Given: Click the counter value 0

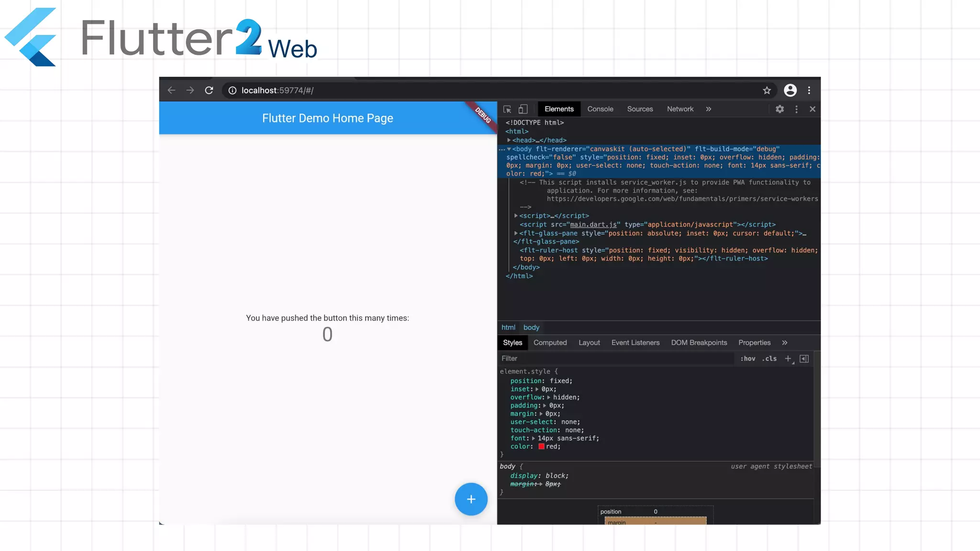Looking at the screenshot, I should (327, 334).
